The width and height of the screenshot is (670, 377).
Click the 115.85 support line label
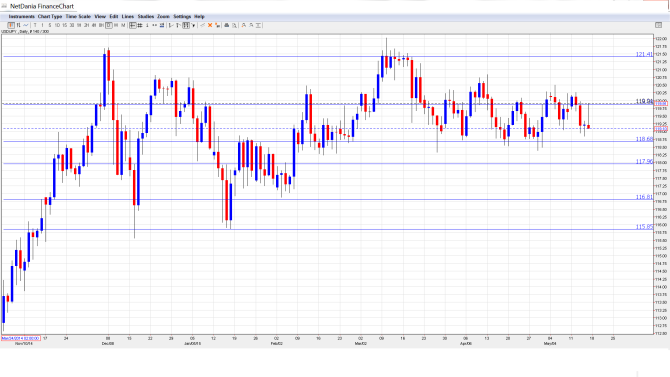pos(644,227)
